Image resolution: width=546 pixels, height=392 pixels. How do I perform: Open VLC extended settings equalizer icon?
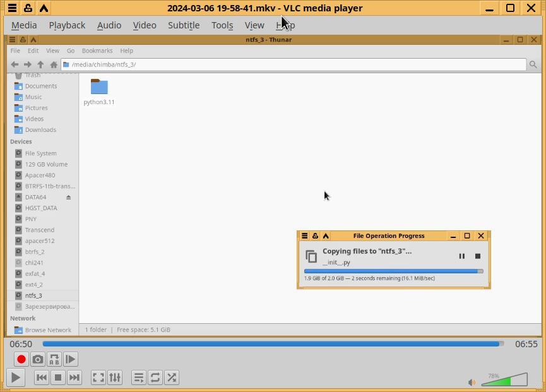115,377
